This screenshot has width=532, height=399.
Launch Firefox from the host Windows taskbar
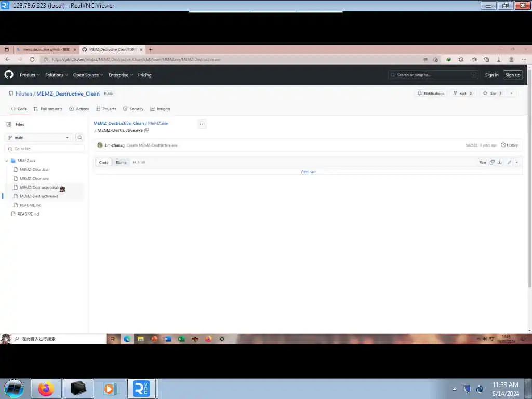point(46,389)
